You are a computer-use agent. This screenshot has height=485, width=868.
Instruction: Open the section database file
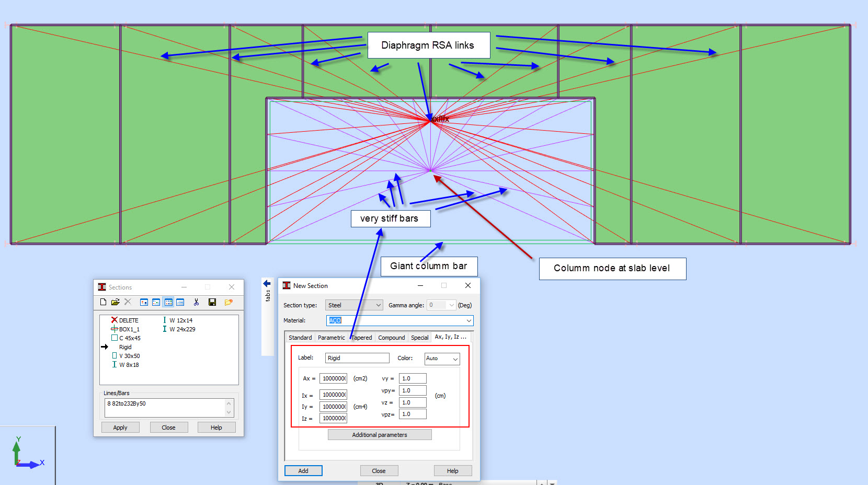coord(115,302)
